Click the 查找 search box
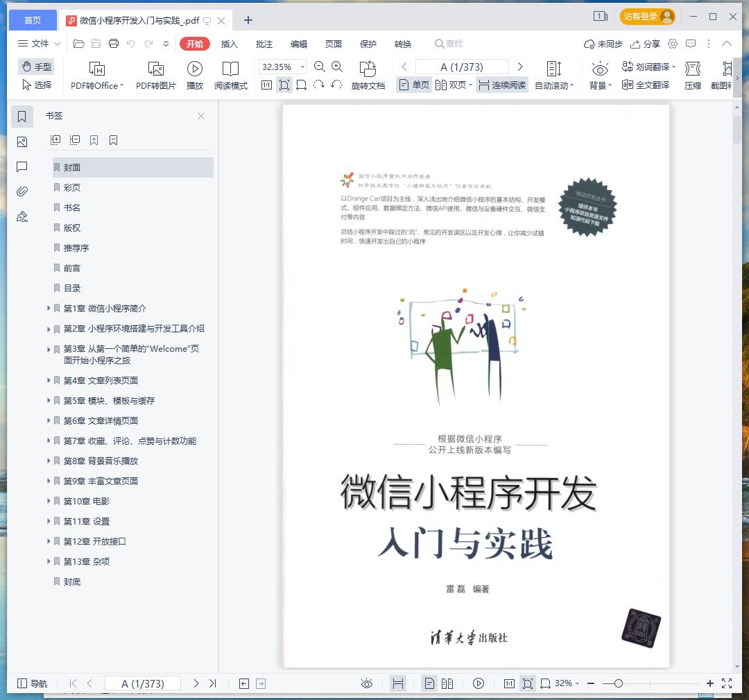 [449, 44]
